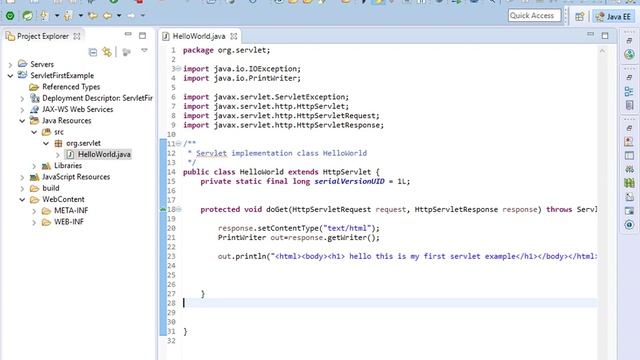Jump to Last Edit Location icon
Screen dimensions: 640x360
click(x=93, y=16)
